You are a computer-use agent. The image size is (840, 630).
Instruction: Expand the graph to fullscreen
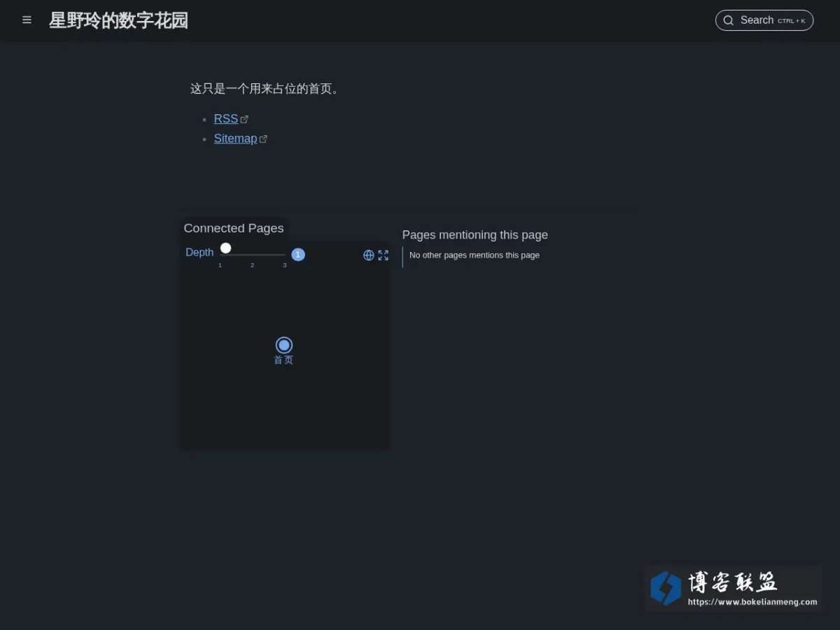(383, 255)
